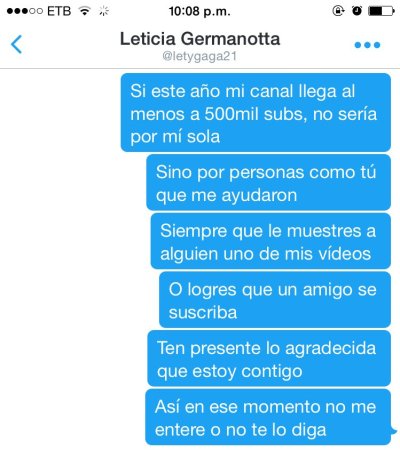Tap the network activity spinner icon
The image size is (400, 450).
104,11
